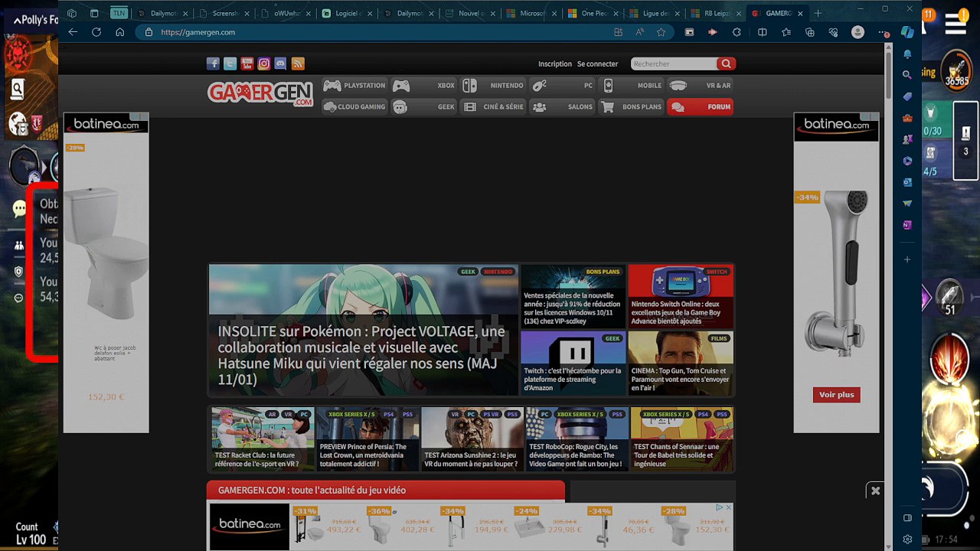
Task: Open the Edge sidebar shopping tag icon
Action: pos(907,96)
